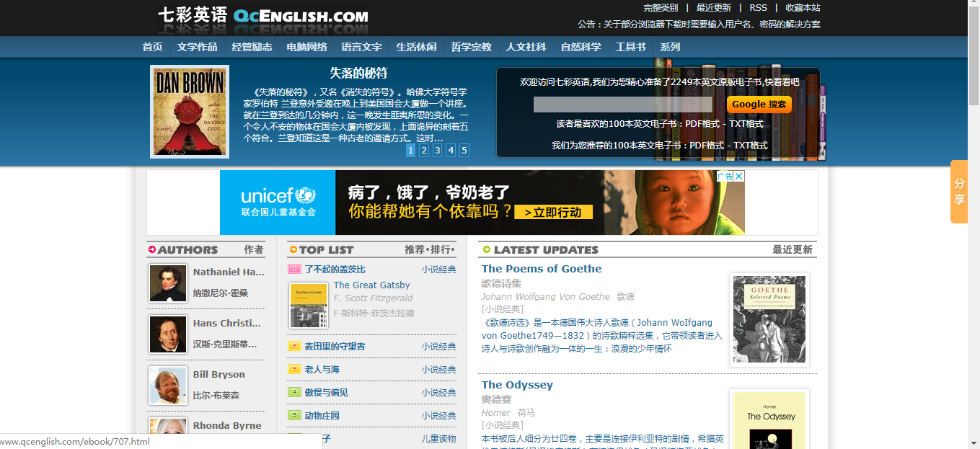This screenshot has height=449, width=980.
Task: Click the rank 2 badge beside 麦田里的守望者
Action: [x=294, y=346]
